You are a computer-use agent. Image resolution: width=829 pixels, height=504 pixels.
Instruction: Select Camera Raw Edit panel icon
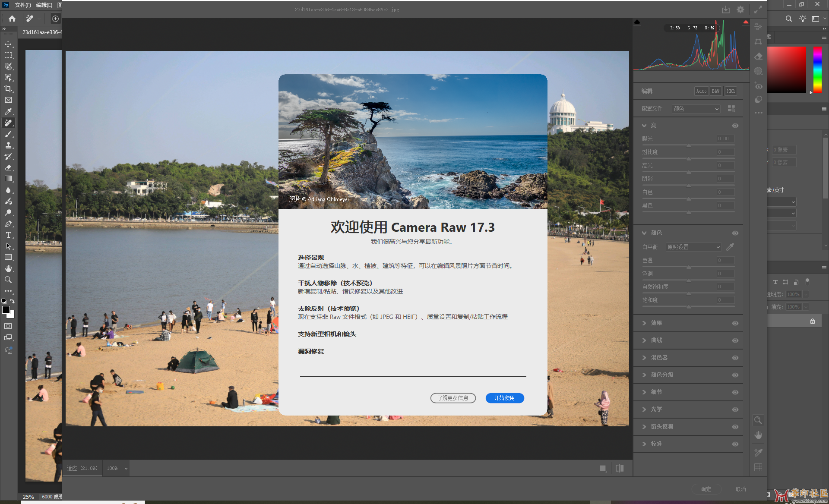(758, 27)
